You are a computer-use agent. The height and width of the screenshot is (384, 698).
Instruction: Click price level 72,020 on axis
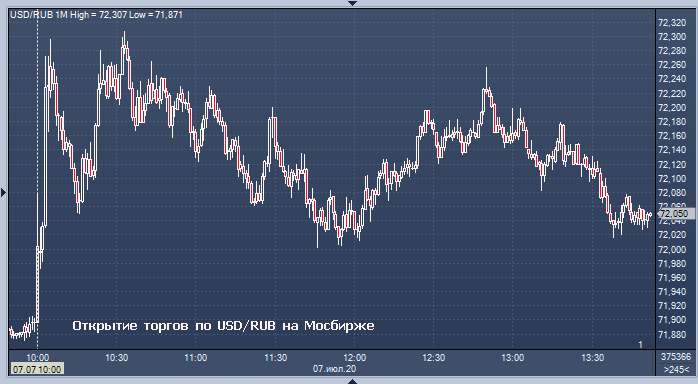(x=672, y=234)
